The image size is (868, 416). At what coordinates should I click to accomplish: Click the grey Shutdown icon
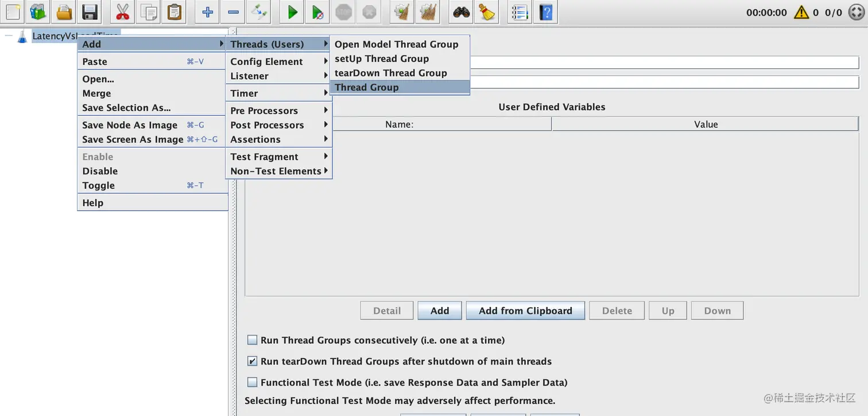click(x=369, y=11)
